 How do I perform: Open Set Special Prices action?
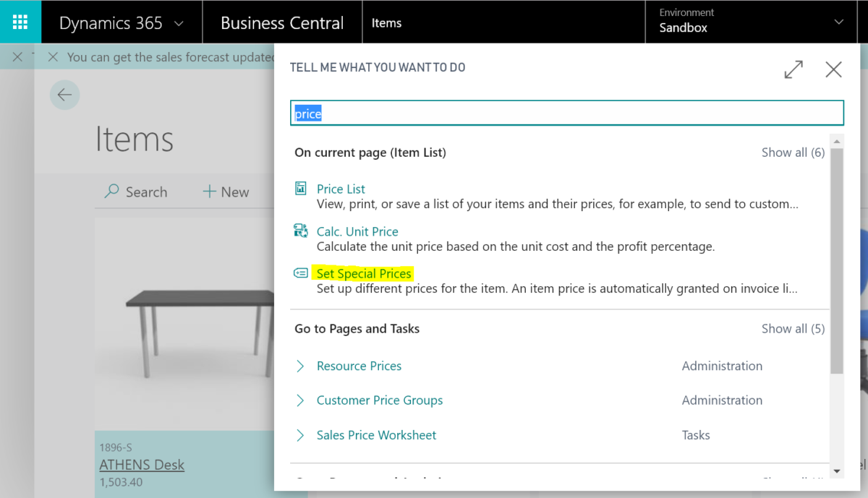click(x=364, y=273)
